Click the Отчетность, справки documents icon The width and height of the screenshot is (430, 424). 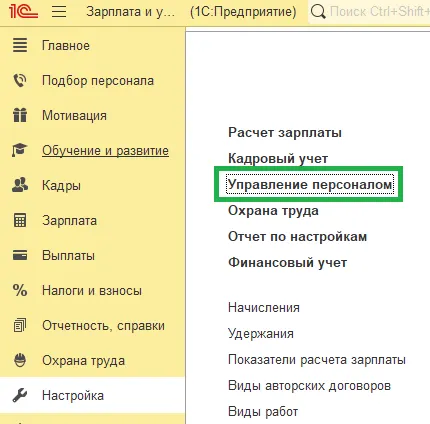coord(20,325)
